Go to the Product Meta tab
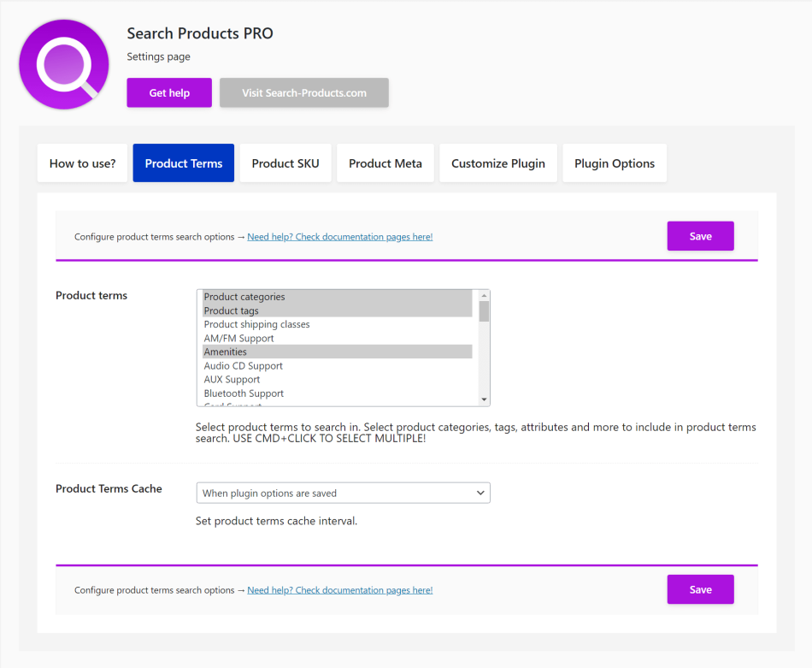 (385, 163)
